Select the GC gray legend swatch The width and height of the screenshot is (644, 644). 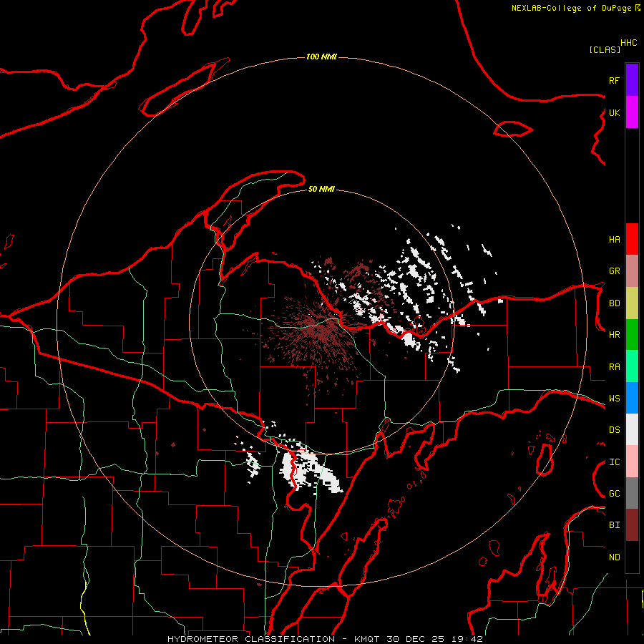632,493
